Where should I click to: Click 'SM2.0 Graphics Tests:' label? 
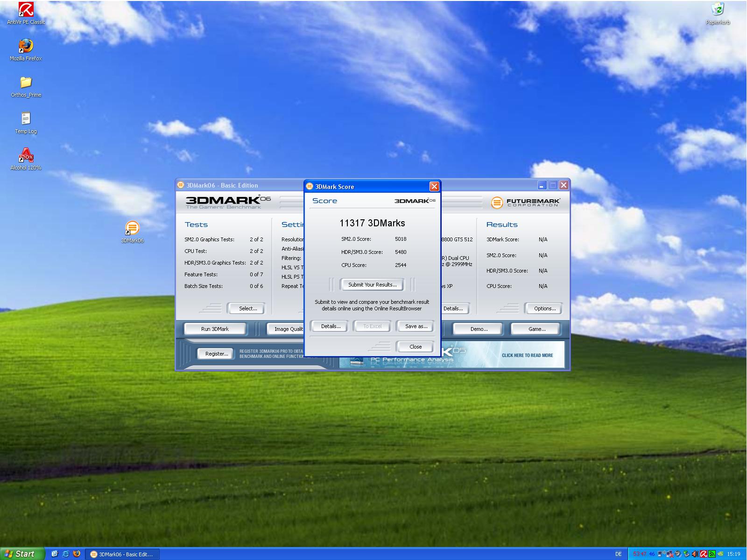click(209, 239)
